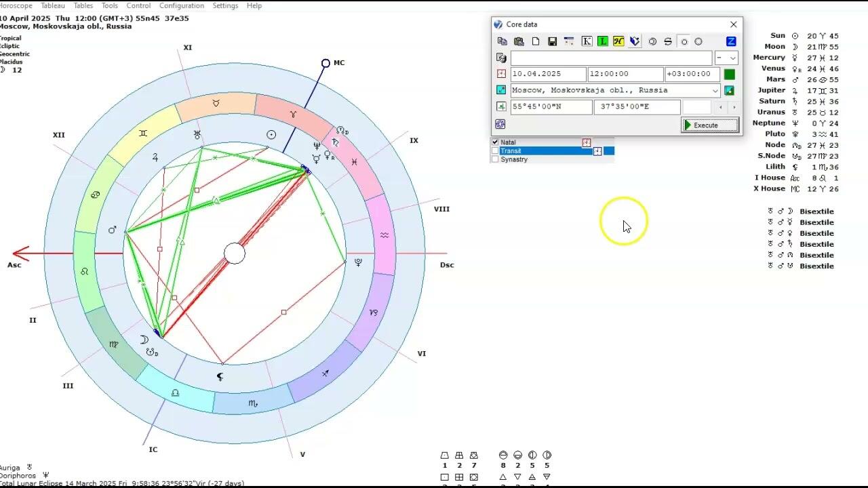This screenshot has height=488, width=868.
Task: Click the yellow H toolbar icon
Action: coord(618,41)
